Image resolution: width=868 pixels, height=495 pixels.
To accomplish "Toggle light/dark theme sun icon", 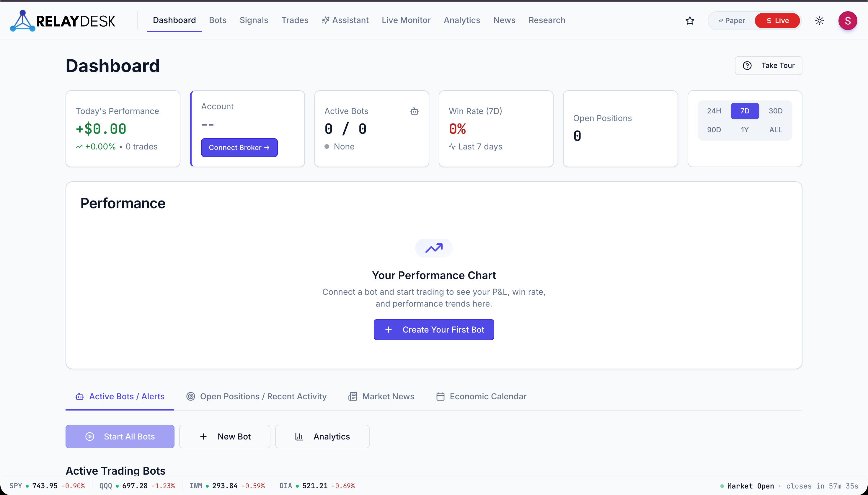I will click(819, 21).
